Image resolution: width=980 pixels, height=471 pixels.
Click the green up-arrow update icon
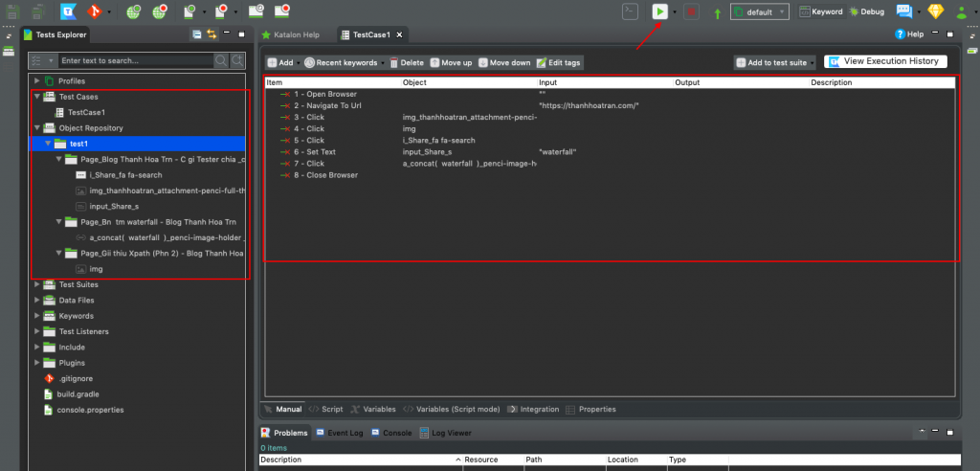click(x=718, y=11)
